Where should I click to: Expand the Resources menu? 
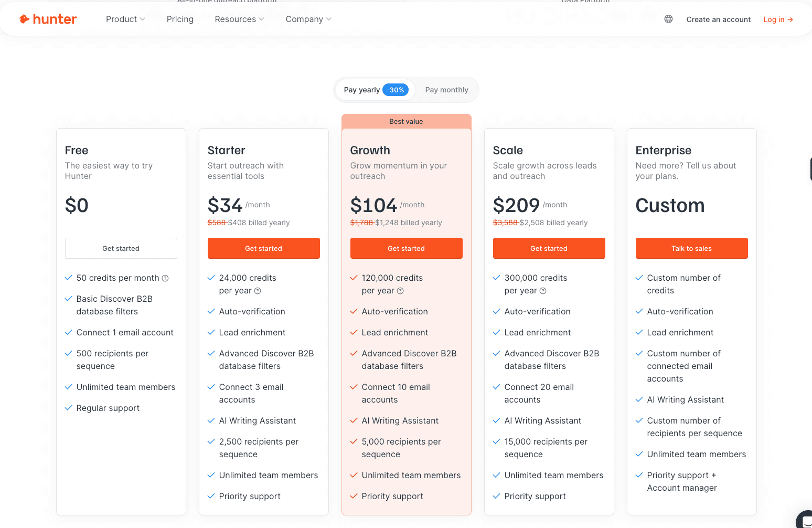click(x=239, y=19)
